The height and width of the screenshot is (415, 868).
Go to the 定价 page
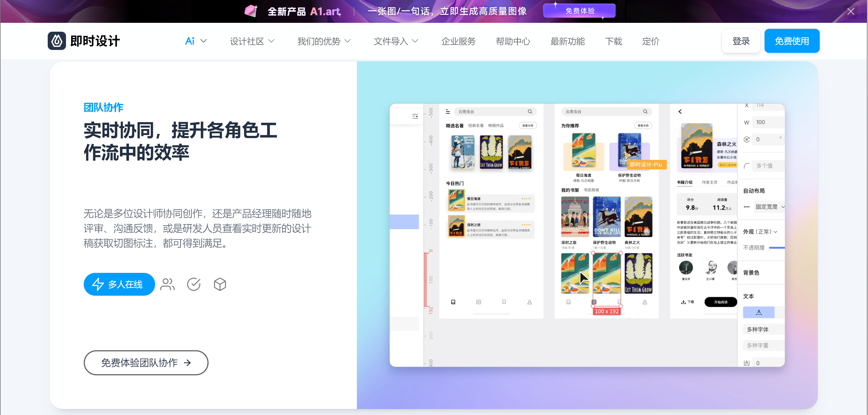tap(650, 41)
